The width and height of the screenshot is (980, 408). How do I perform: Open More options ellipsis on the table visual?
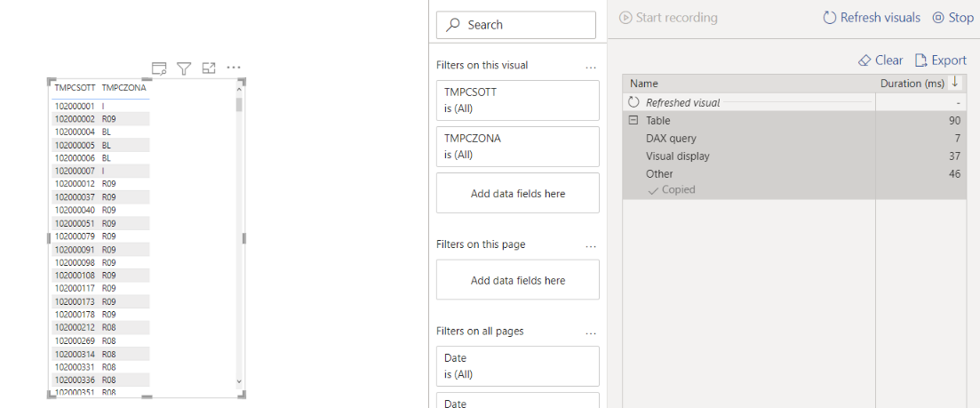234,68
